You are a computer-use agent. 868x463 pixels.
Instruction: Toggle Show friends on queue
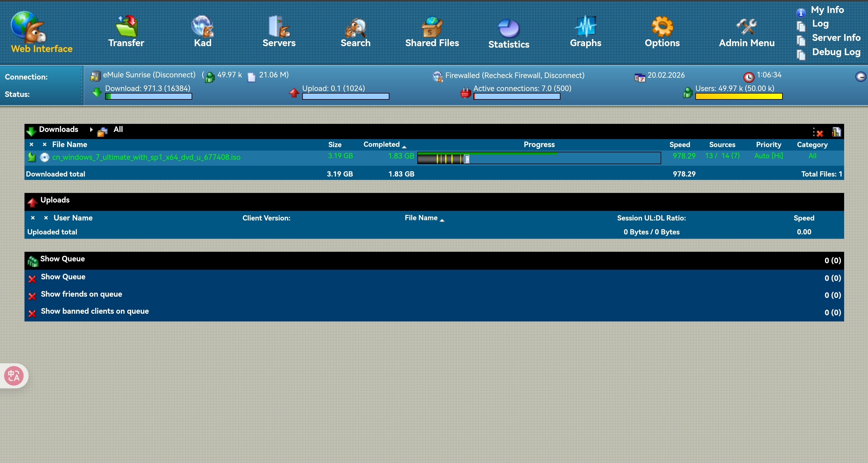tap(32, 296)
